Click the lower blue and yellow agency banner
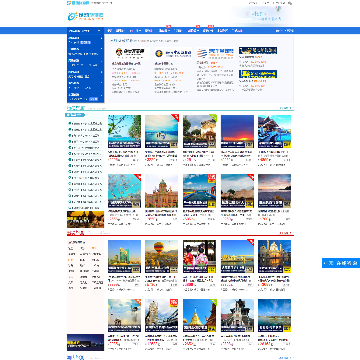The image size is (360, 360). (x=258, y=74)
